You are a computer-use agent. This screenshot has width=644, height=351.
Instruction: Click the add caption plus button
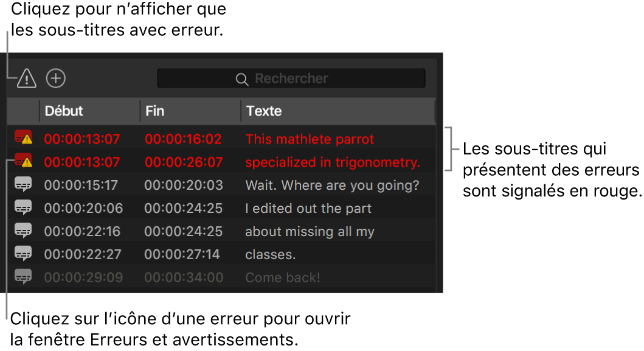(x=55, y=78)
